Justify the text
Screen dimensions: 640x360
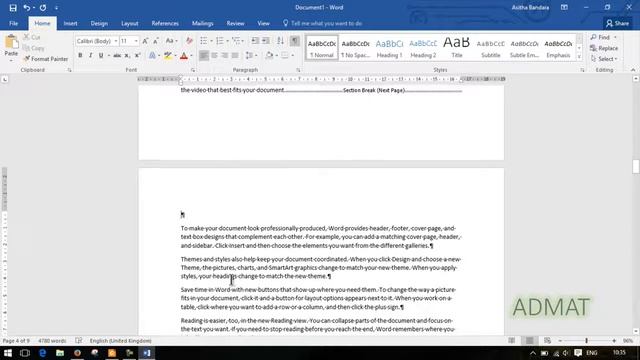(235, 56)
